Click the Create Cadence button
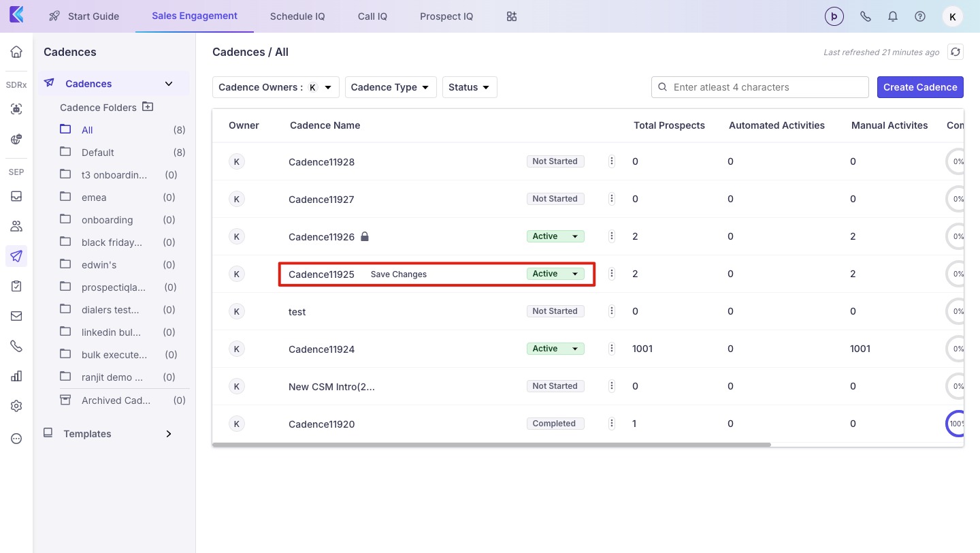The height and width of the screenshot is (553, 980). (x=919, y=87)
